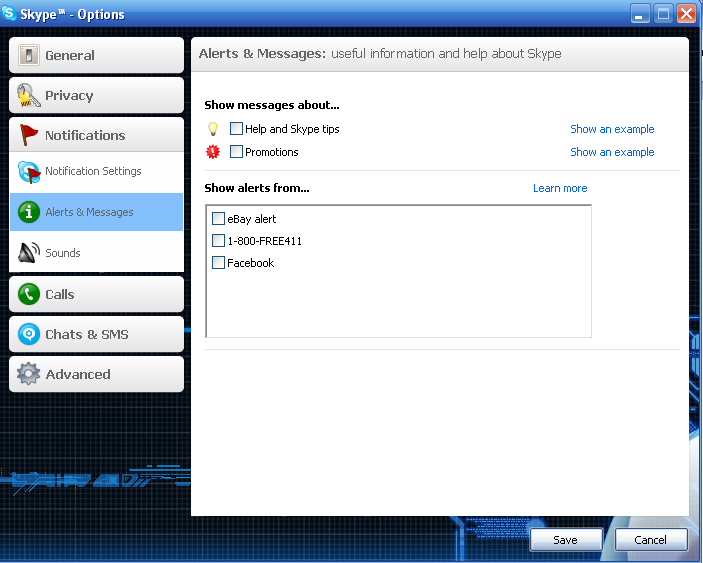The width and height of the screenshot is (703, 563).
Task: Click the '1-800-FREE411' label text
Action: (265, 241)
